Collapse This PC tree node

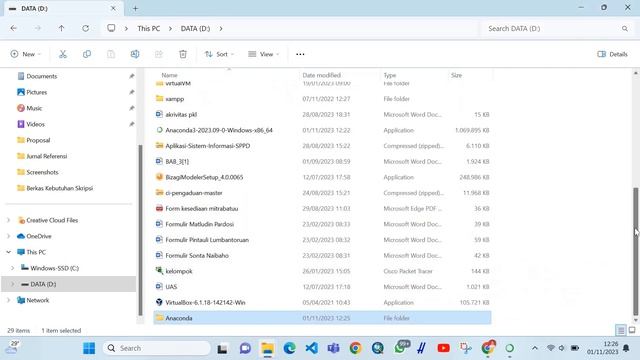point(9,252)
